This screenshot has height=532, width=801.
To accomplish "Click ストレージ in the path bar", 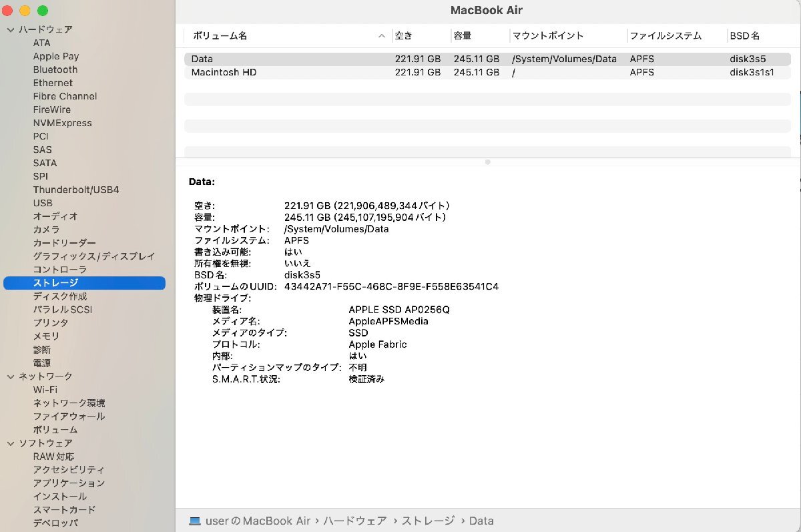I will pyautogui.click(x=428, y=521).
